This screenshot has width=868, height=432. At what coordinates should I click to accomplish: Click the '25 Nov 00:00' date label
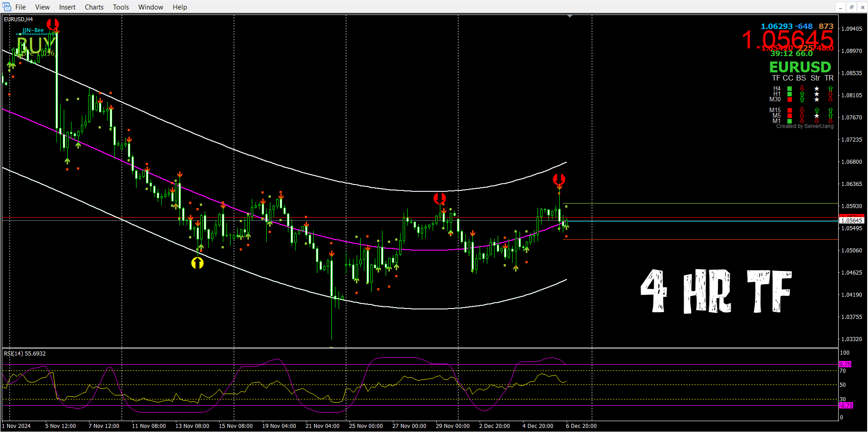click(x=366, y=426)
